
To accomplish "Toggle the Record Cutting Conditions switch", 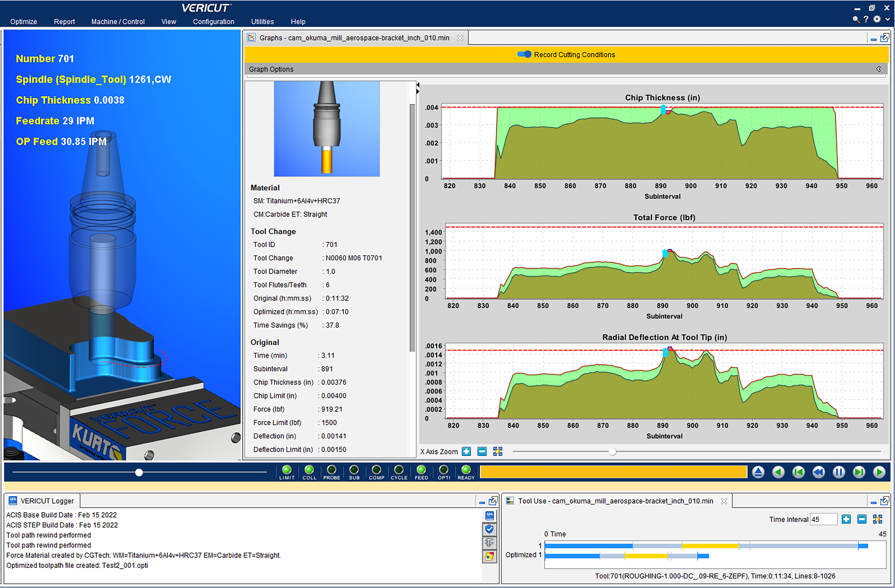I will (524, 54).
